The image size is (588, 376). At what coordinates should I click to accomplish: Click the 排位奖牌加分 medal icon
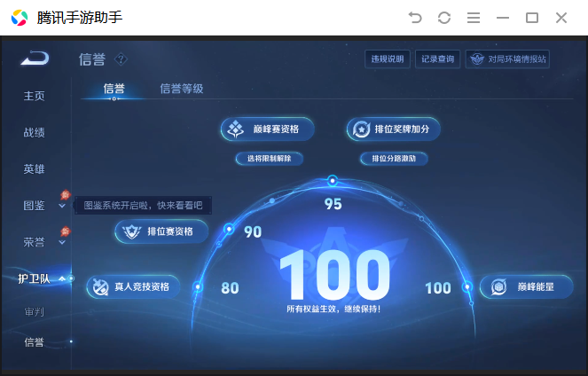click(361, 129)
